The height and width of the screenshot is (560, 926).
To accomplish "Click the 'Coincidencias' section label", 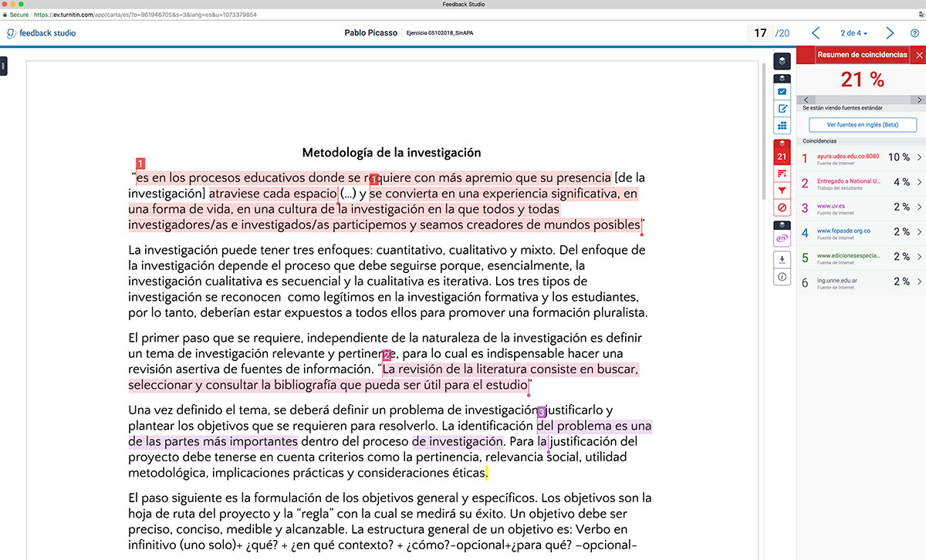I will click(x=820, y=141).
